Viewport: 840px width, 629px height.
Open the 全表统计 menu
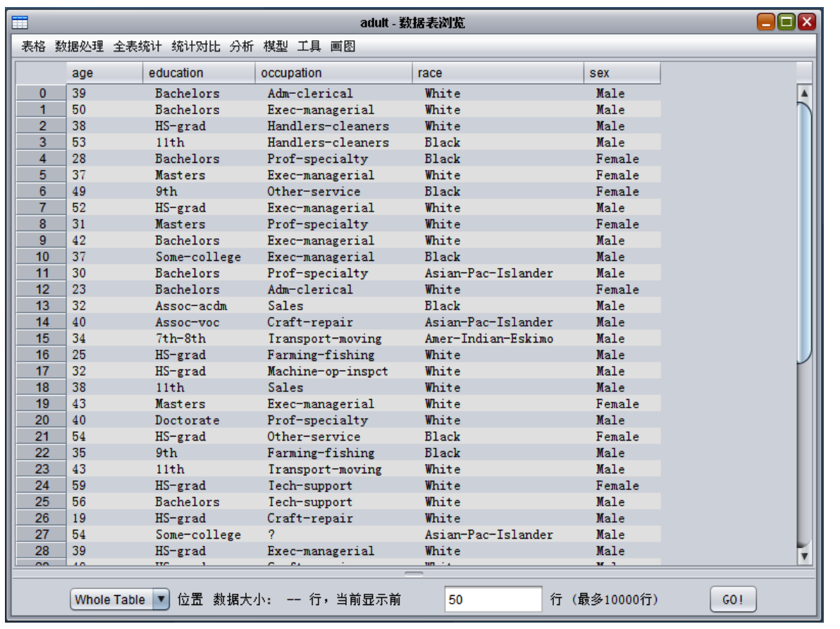point(137,46)
